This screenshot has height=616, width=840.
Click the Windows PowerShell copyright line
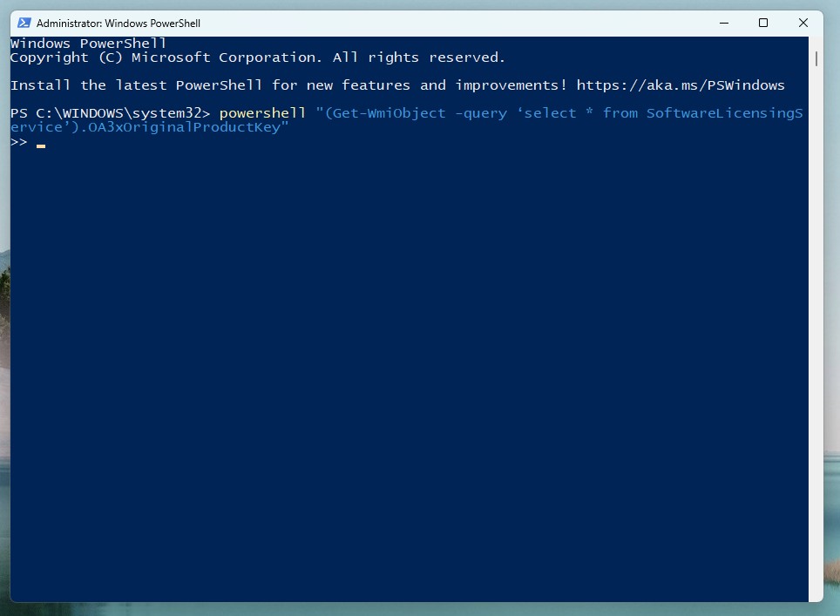coord(258,57)
